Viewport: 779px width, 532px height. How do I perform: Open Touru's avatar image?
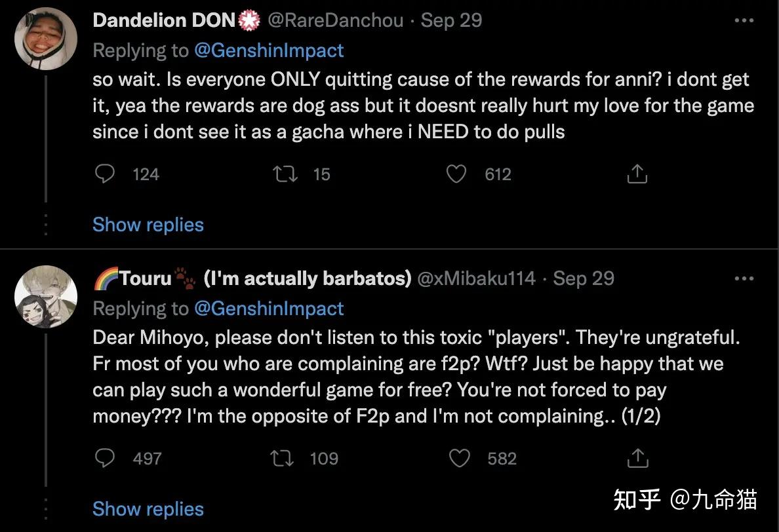click(46, 296)
